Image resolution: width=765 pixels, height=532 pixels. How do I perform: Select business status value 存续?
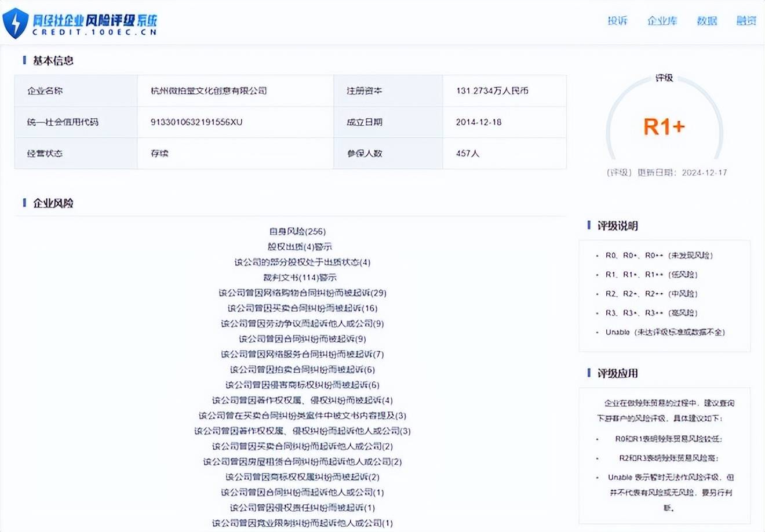point(159,154)
